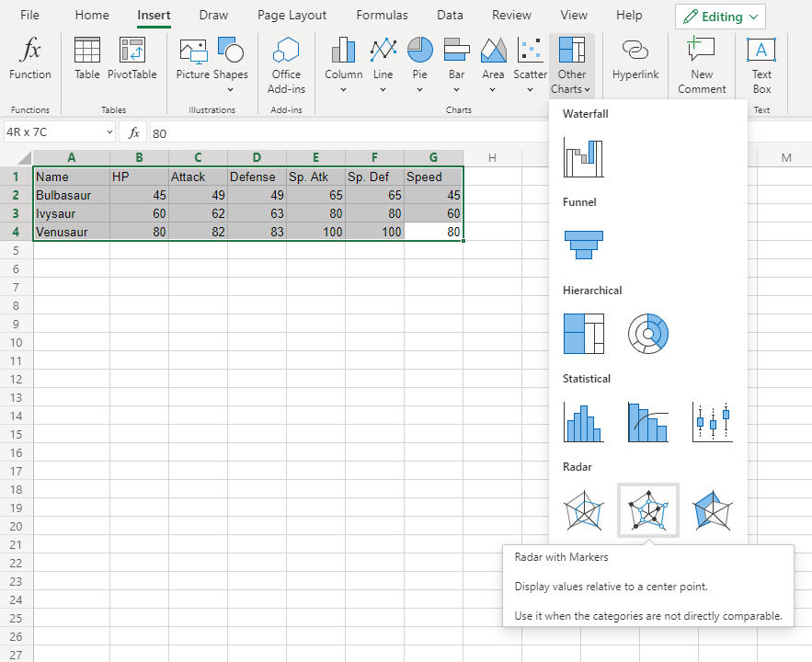Choose the Radar with Markers chart

coord(647,510)
